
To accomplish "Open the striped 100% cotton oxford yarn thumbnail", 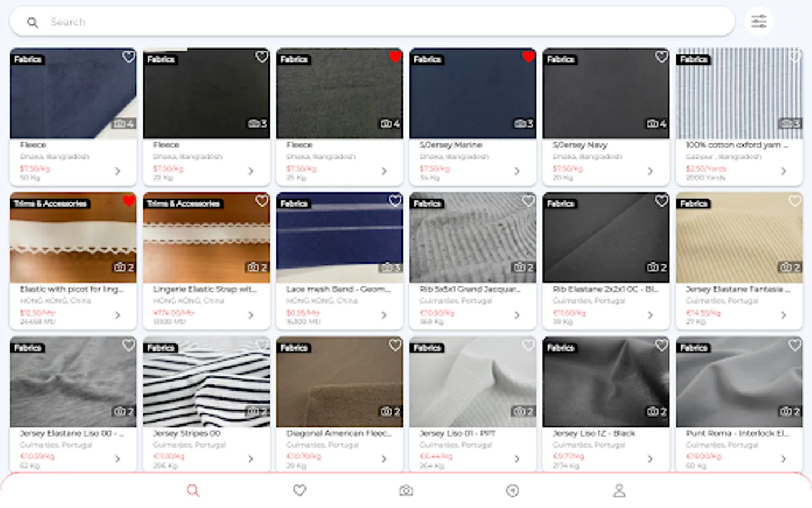I will [739, 93].
